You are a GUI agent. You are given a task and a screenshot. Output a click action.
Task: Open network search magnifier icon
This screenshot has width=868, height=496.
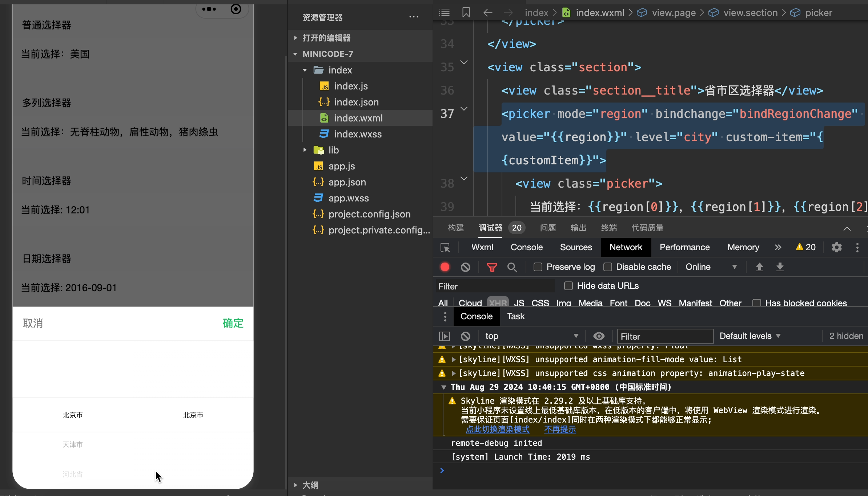coord(512,268)
